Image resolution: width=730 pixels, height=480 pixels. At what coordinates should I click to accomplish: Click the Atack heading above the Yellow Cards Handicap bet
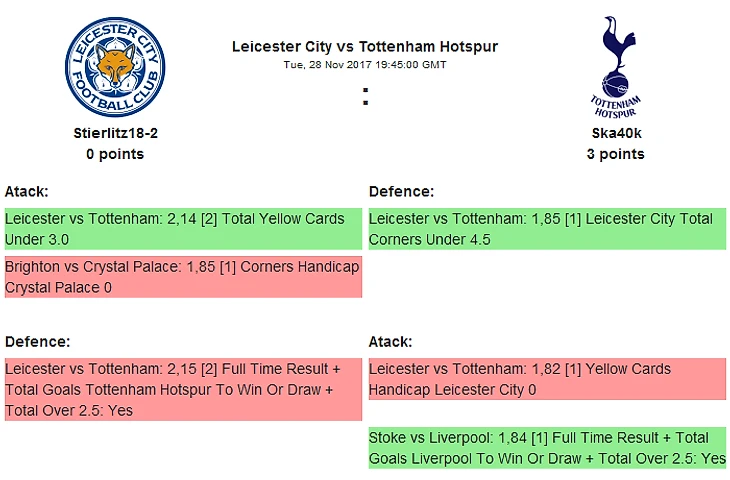click(391, 341)
